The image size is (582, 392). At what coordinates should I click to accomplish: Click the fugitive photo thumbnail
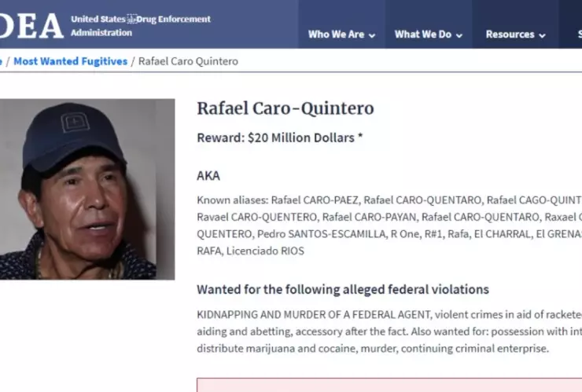87,189
